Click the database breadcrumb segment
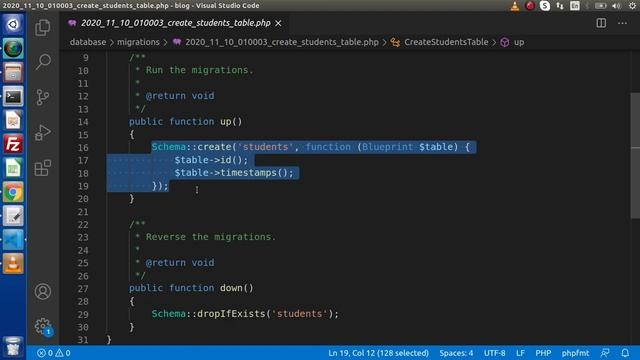 [x=88, y=42]
